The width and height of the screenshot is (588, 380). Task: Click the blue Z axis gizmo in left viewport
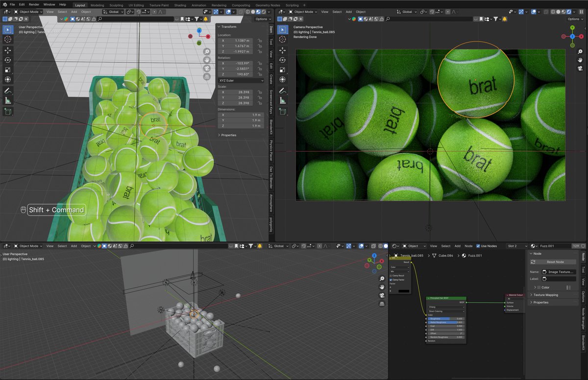[x=199, y=30]
